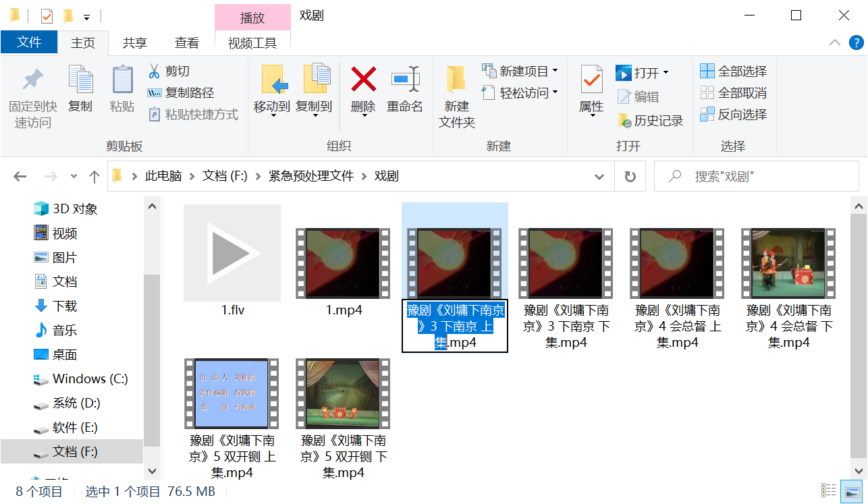Select 豫剧《刘墉下南京》4 会总督 下集.mp4 thumbnail
This screenshot has width=868, height=504.
coord(789,263)
